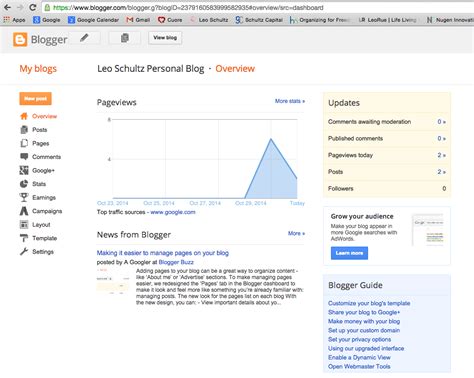Open Set your privacy options guide
Image resolution: width=474 pixels, height=378 pixels.
359,339
